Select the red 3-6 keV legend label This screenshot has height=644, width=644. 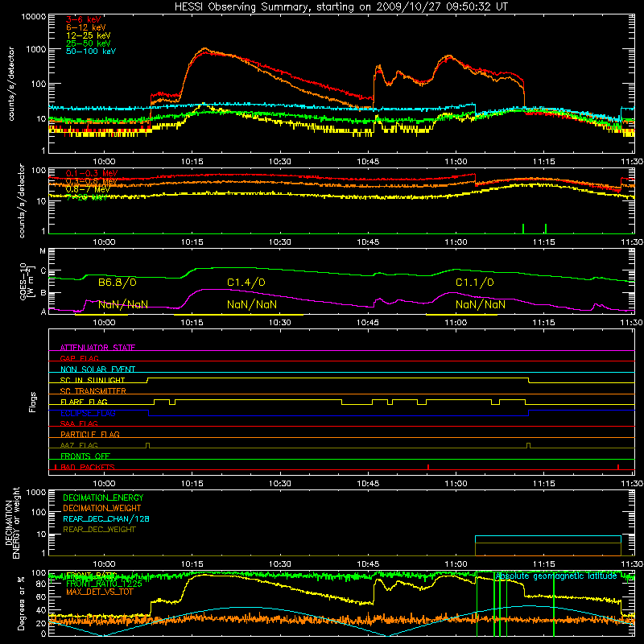coord(83,19)
